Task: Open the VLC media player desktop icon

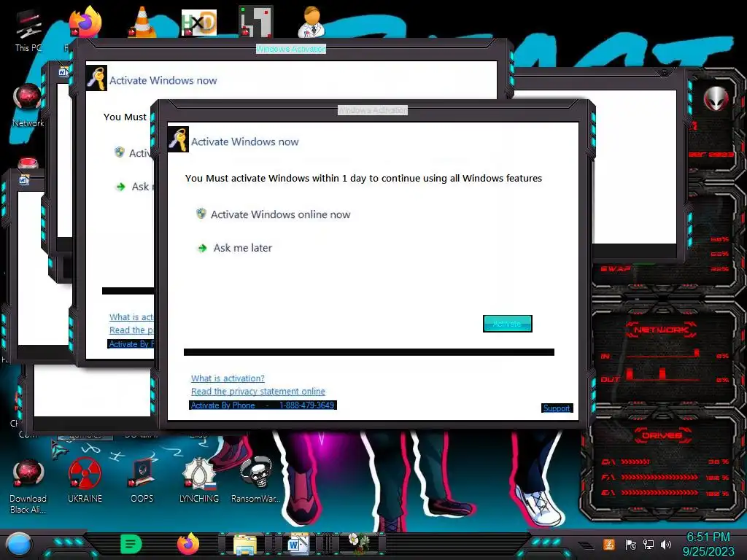Action: 142,22
